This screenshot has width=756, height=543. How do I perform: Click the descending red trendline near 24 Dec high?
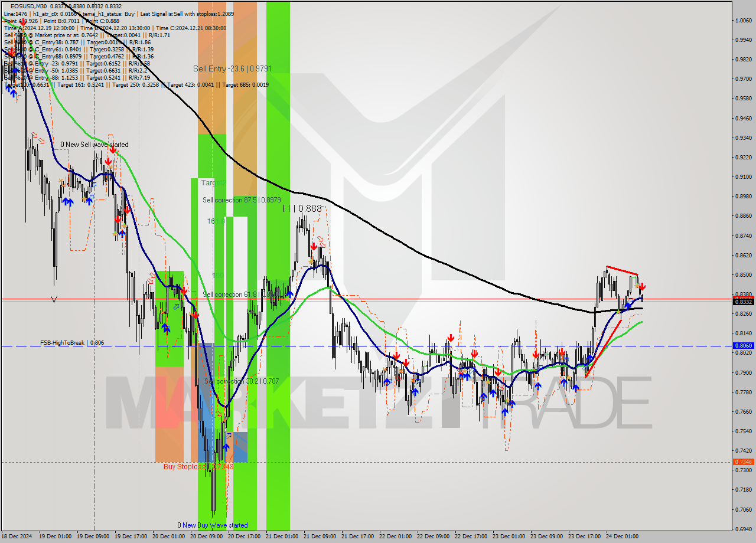622,271
